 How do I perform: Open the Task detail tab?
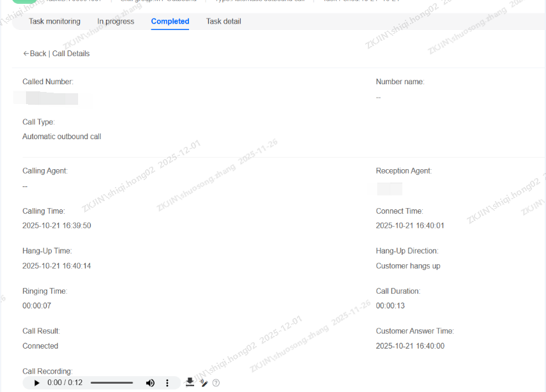pyautogui.click(x=224, y=21)
